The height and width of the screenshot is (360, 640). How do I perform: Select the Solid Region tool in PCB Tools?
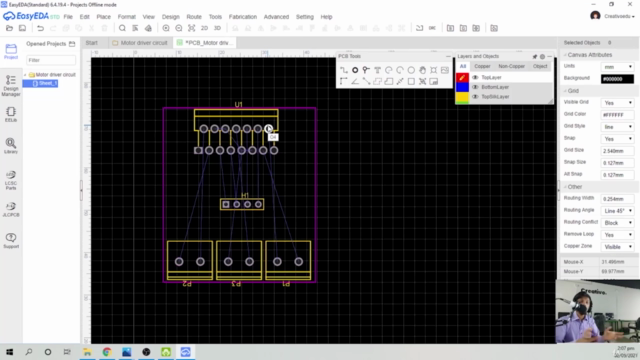coord(389,81)
